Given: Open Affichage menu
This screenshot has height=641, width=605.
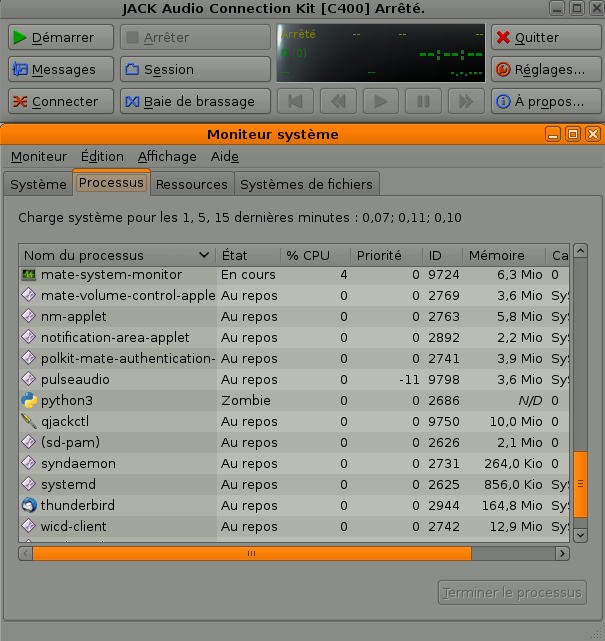Looking at the screenshot, I should coord(167,157).
